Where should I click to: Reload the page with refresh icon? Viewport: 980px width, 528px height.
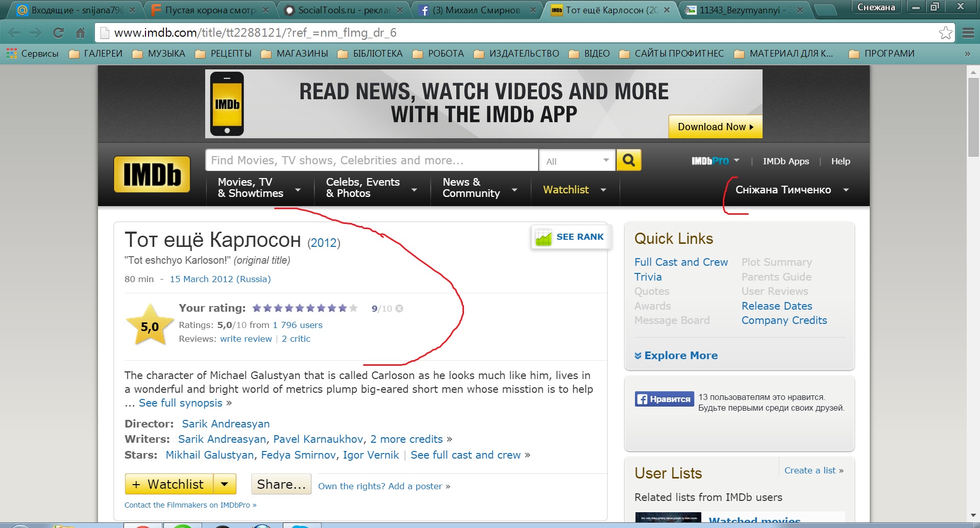coord(58,33)
